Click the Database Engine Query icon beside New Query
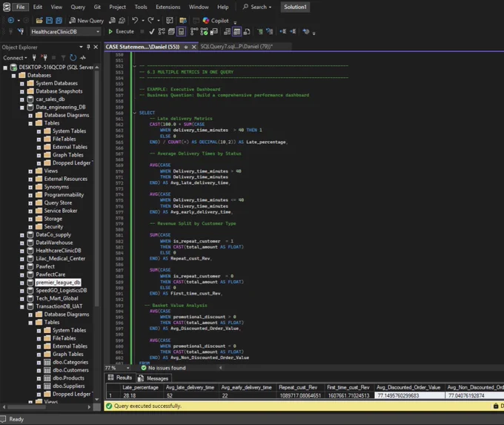504x425 pixels. click(x=112, y=21)
